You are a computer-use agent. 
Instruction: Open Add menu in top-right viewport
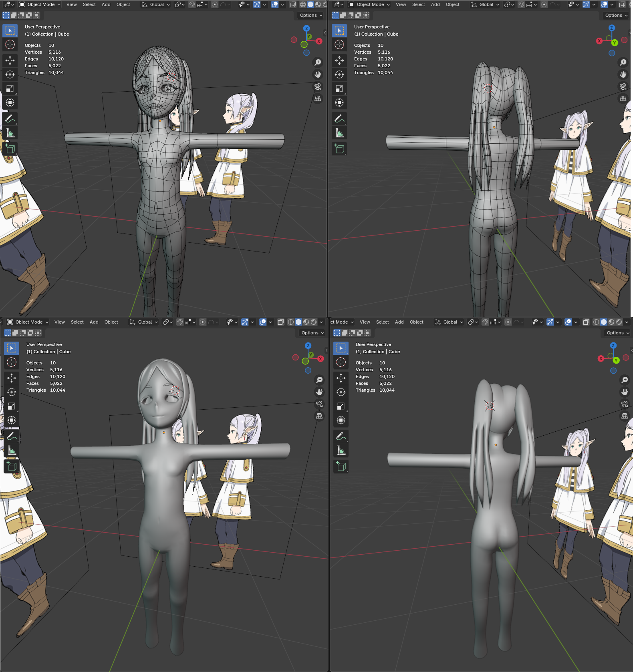click(435, 4)
